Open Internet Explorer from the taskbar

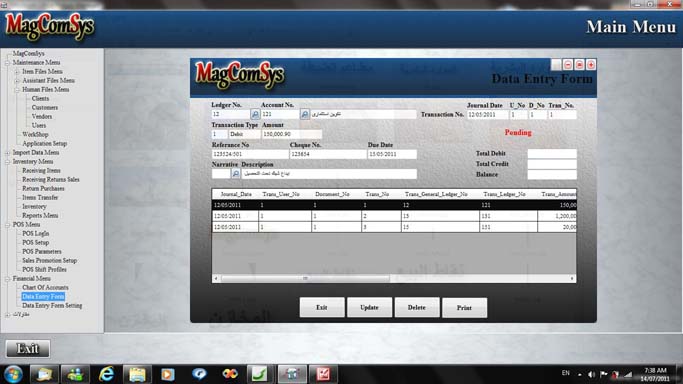coord(106,374)
